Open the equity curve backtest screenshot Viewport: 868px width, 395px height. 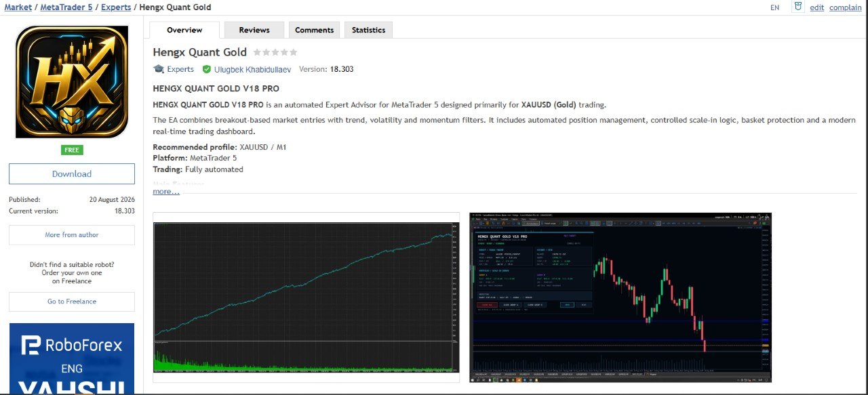(306, 297)
